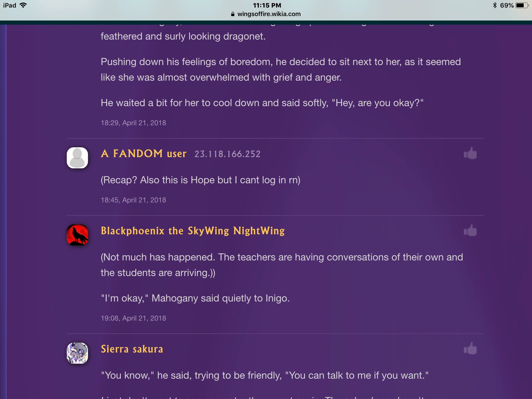532x399 pixels.
Task: Open the anonymous FANDOM user avatar
Action: pos(77,158)
